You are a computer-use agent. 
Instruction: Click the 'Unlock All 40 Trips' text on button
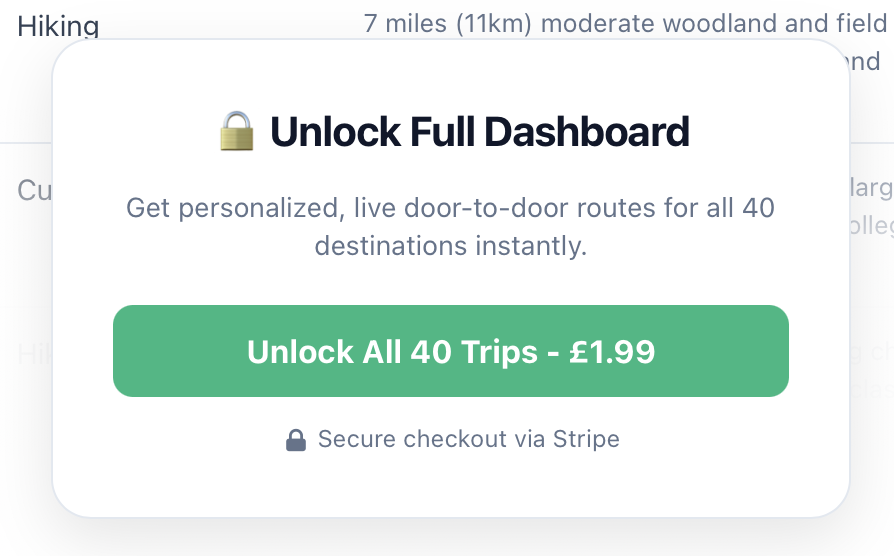[x=392, y=352]
